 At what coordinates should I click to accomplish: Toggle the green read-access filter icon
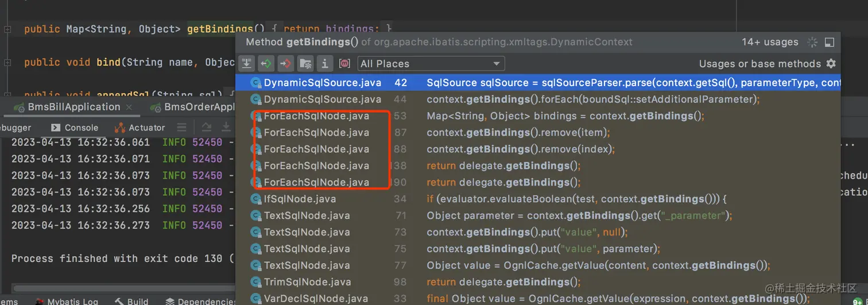(x=266, y=63)
